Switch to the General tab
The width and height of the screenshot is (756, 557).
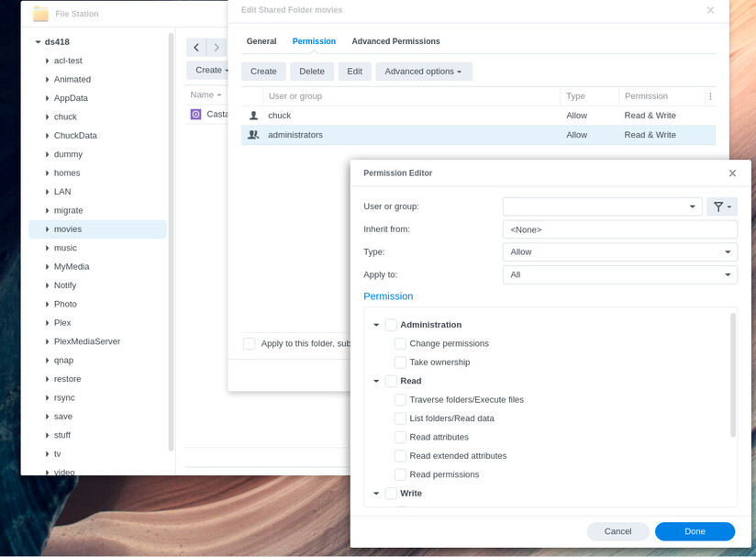click(261, 41)
